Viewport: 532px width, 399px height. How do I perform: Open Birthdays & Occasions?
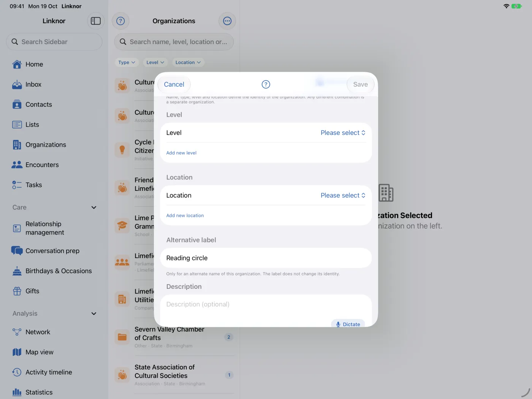(x=54, y=271)
